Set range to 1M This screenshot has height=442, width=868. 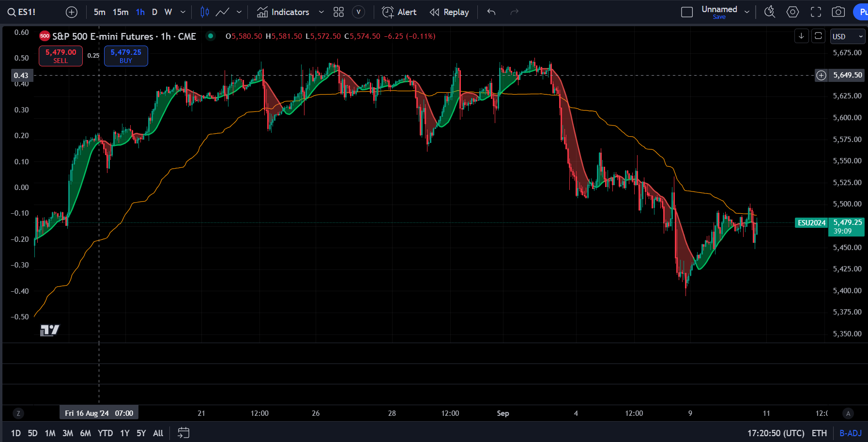[50, 433]
